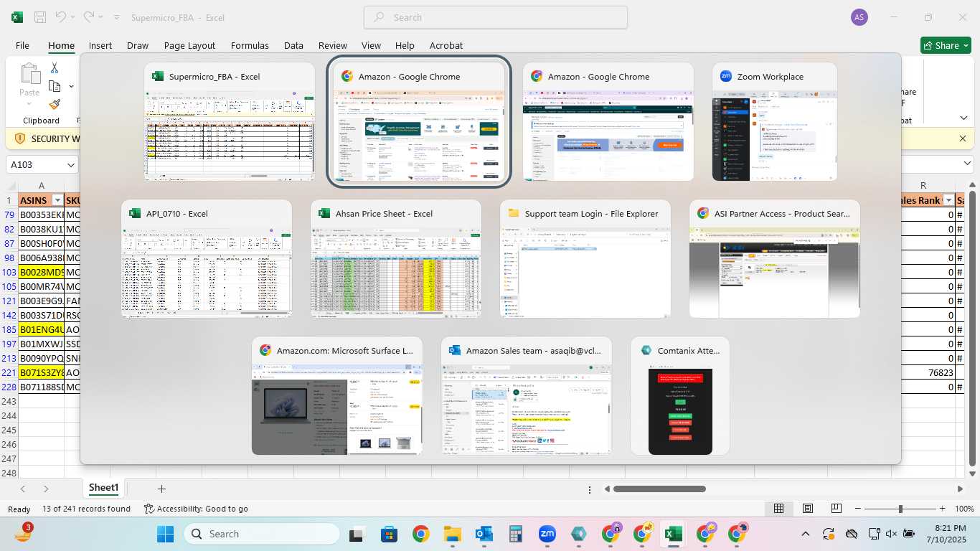Switch to Zoom Workplace window thumbnail
Viewport: 980px width, 551px height.
tap(775, 122)
